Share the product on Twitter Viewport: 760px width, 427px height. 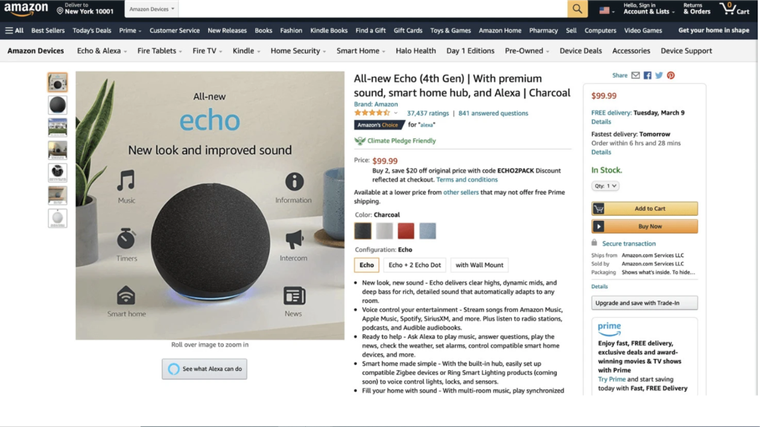[x=659, y=75]
